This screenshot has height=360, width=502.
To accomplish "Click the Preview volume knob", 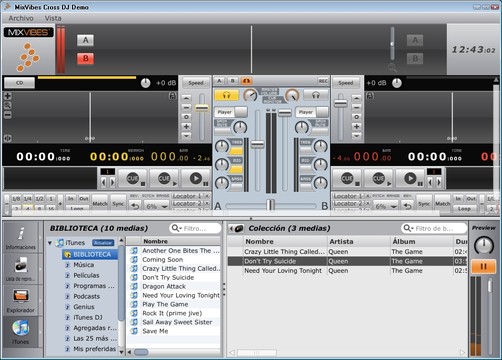I will pos(484,245).
